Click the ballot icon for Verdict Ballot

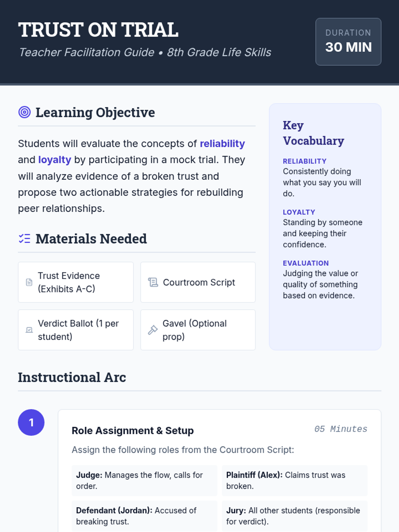[x=29, y=330]
